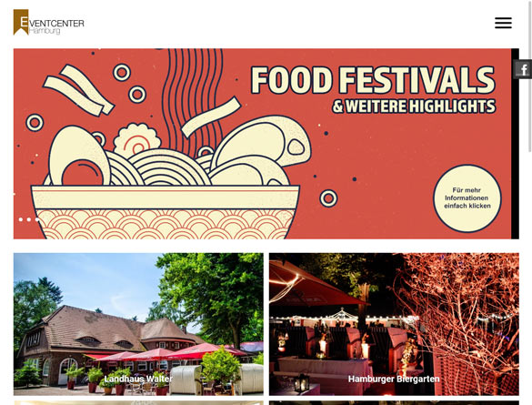
Task: Click the scrollbar track below the thumb
Action: 530,278
